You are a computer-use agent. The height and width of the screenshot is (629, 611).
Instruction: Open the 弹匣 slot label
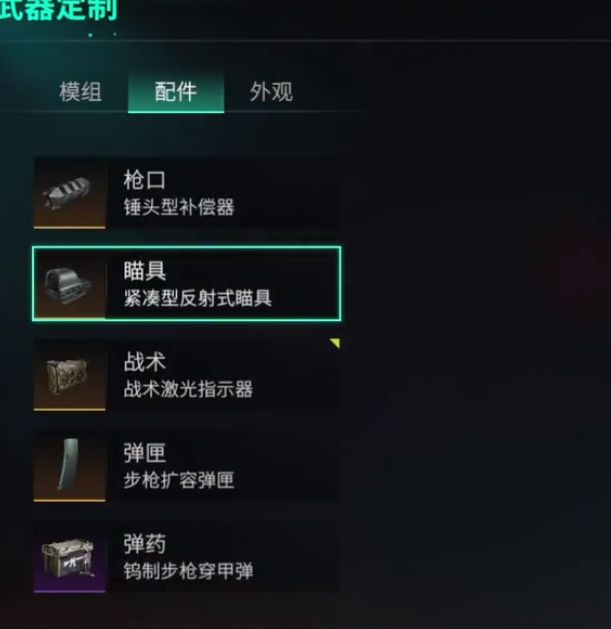pos(144,453)
